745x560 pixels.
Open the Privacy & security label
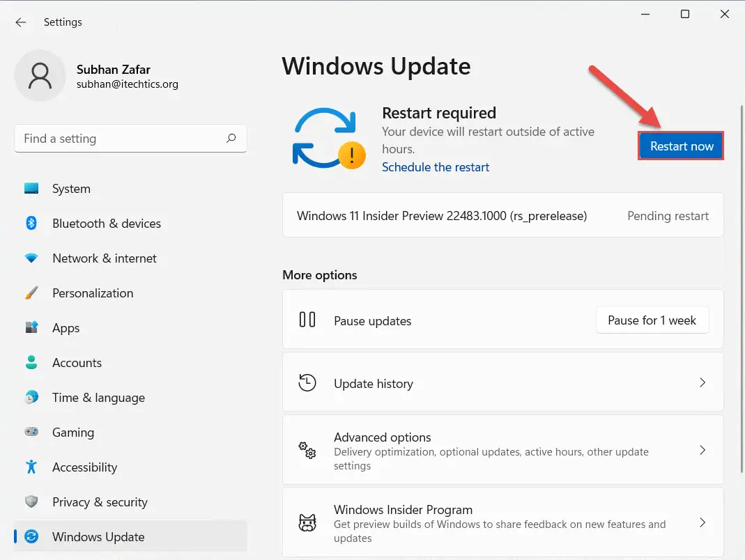pyautogui.click(x=100, y=502)
